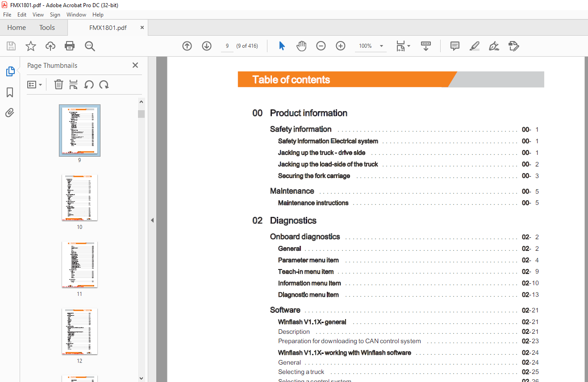Print the document with printer icon
This screenshot has width=588, height=382.
(x=70, y=46)
